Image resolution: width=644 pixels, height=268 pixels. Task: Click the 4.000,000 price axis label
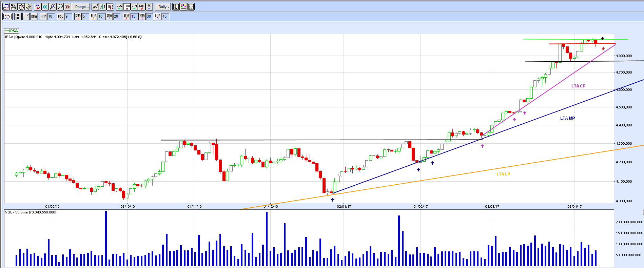[624, 201]
